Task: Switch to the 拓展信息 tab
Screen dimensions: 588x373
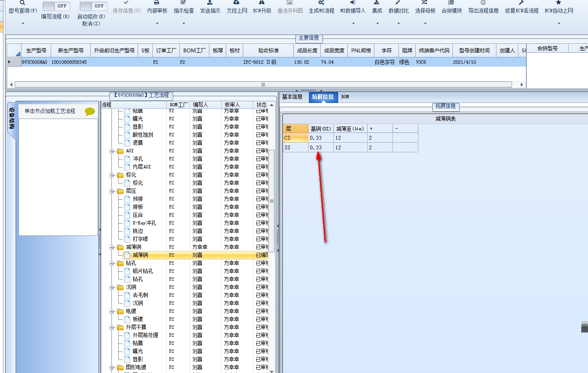Action: click(x=322, y=97)
